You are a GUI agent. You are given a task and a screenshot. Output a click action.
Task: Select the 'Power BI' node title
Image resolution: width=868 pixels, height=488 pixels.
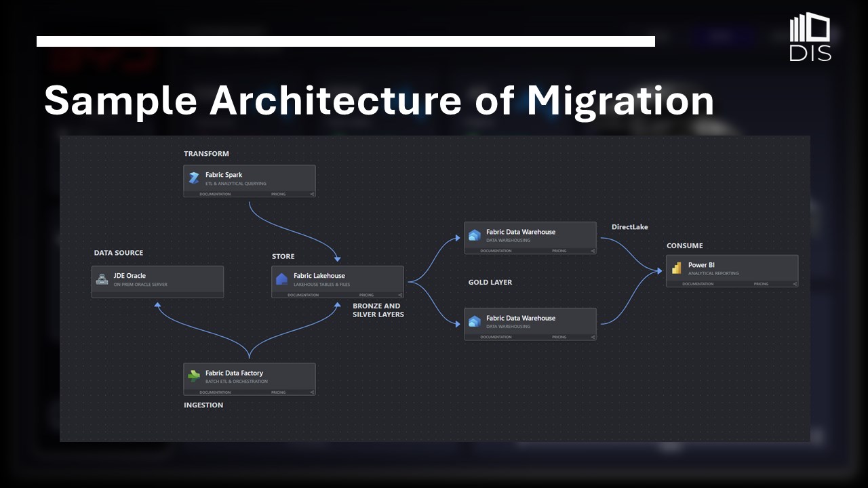pyautogui.click(x=701, y=265)
